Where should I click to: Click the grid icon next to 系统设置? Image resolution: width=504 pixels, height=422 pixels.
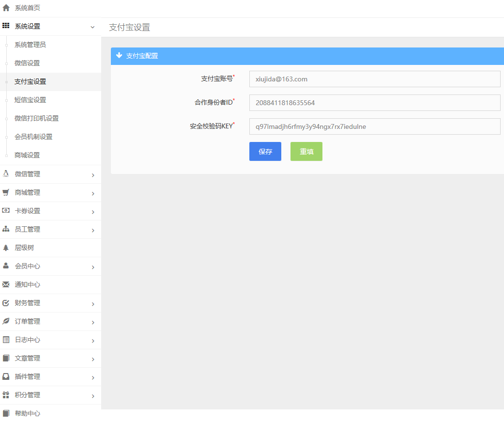6,26
